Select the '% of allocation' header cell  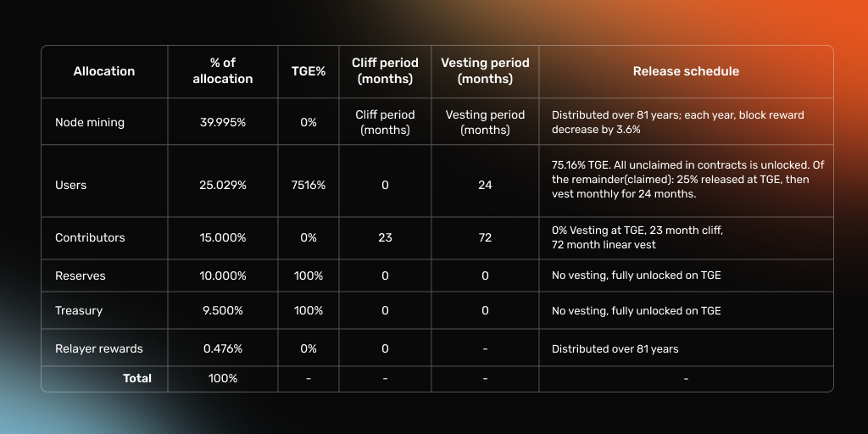point(222,71)
